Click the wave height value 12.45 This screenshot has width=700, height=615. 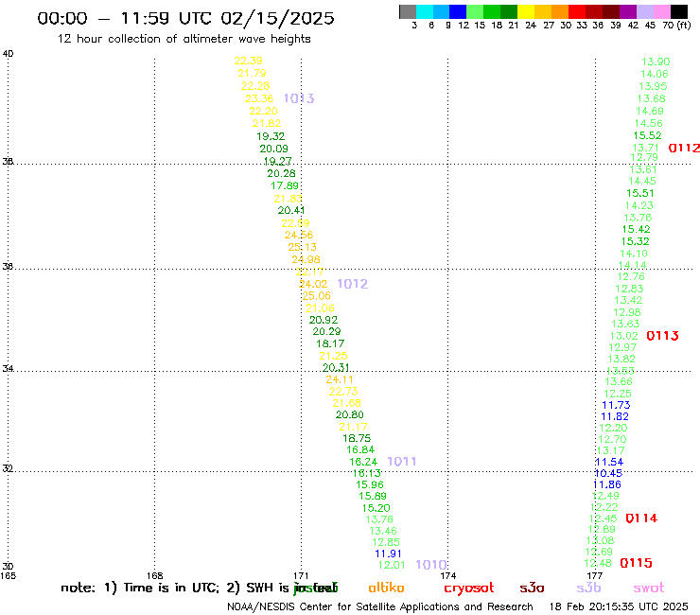click(603, 518)
